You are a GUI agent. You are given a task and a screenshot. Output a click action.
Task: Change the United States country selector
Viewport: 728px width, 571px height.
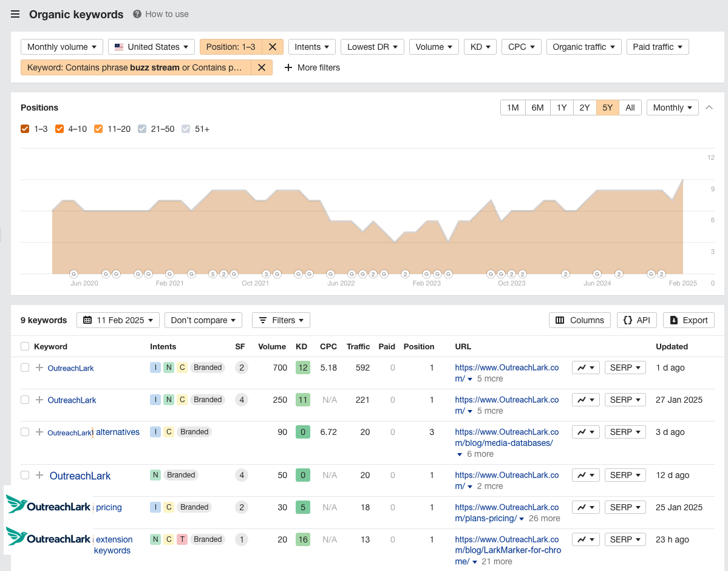151,47
